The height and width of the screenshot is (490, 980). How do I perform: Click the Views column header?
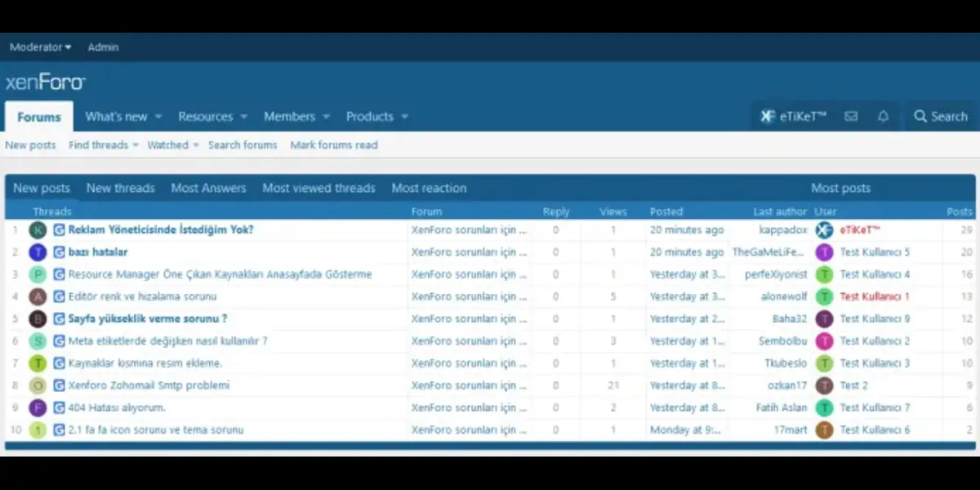612,212
